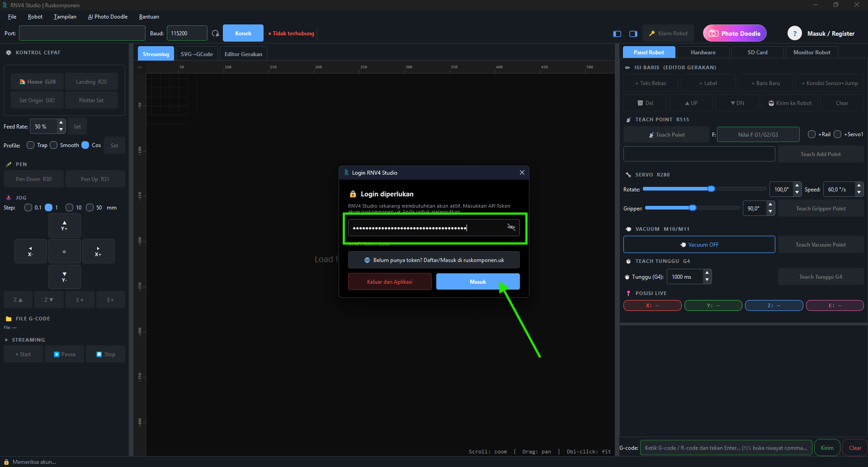Move row up with UP button
Viewport: 868px width, 467px height.
pyautogui.click(x=691, y=103)
